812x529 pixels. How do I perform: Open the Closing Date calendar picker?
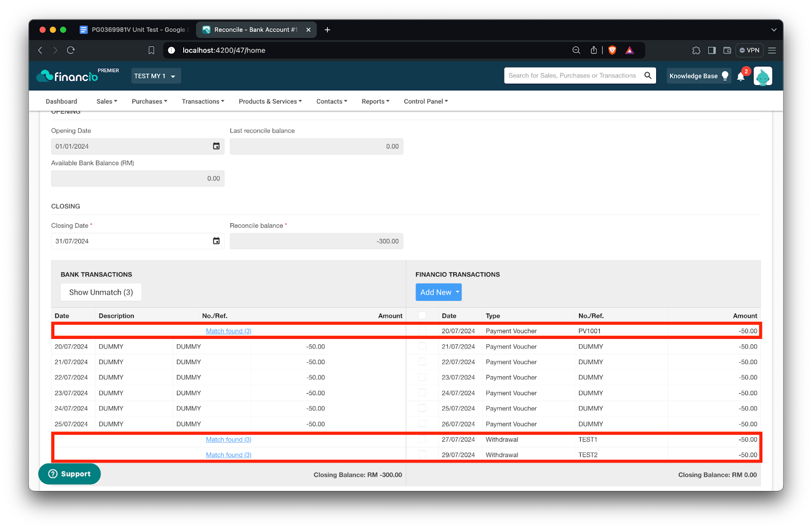[x=216, y=241]
